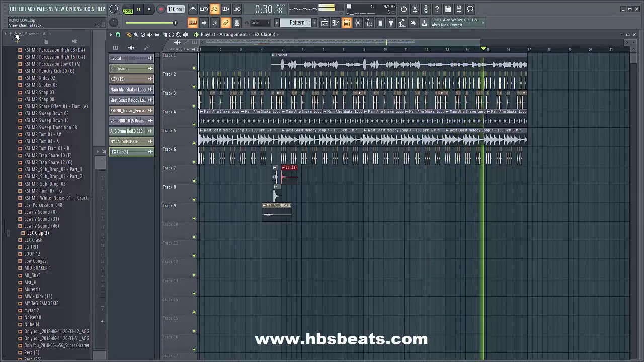Open the metronome toggle icon
Image resolution: width=644 pixels, height=362 pixels.
(x=193, y=9)
